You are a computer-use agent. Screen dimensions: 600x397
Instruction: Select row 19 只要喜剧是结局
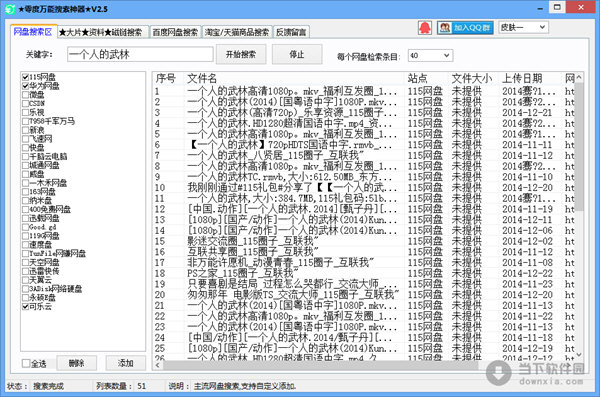coord(364,284)
